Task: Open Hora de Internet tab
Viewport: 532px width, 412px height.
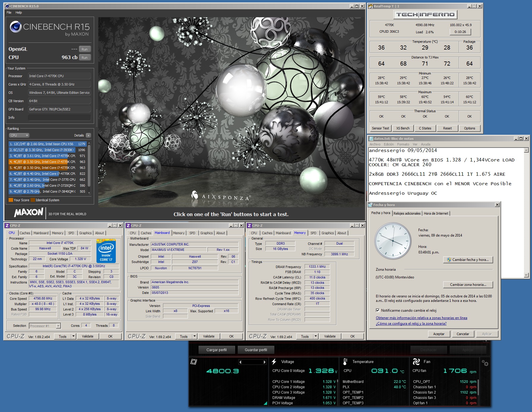Action: pos(436,213)
